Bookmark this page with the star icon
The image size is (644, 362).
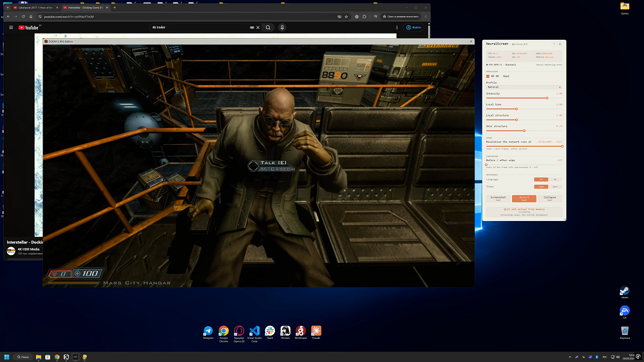point(346,17)
